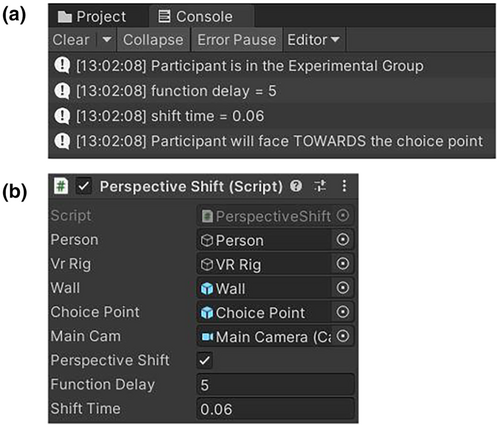Open the Perspective Shift script help icon
The image size is (500, 428).
pyautogui.click(x=296, y=186)
